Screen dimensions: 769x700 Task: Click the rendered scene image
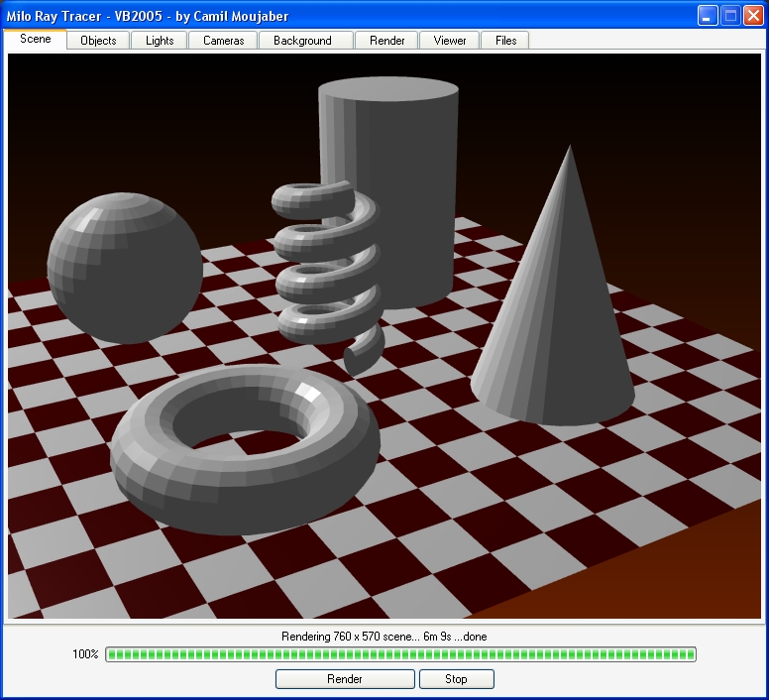(384, 336)
